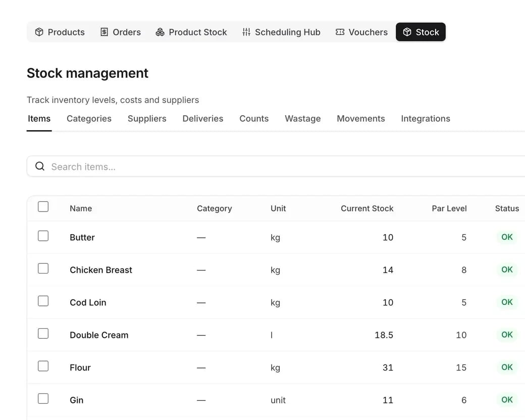Select the Double Cream row checkbox

[43, 333]
